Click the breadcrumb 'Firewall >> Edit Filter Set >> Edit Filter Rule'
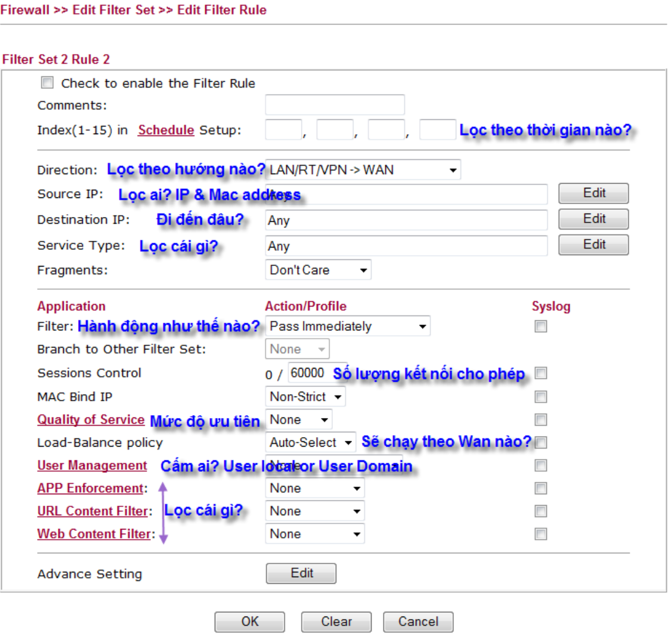 click(134, 10)
